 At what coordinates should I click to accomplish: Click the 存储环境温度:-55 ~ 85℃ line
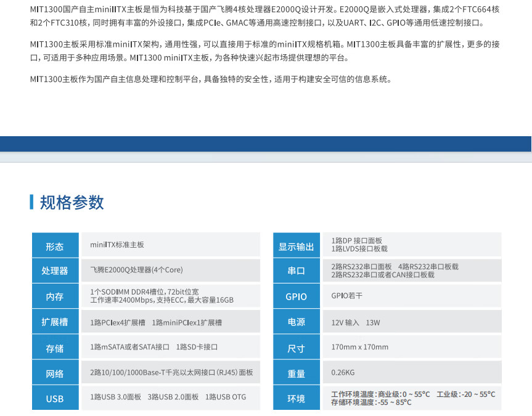coord(371,402)
